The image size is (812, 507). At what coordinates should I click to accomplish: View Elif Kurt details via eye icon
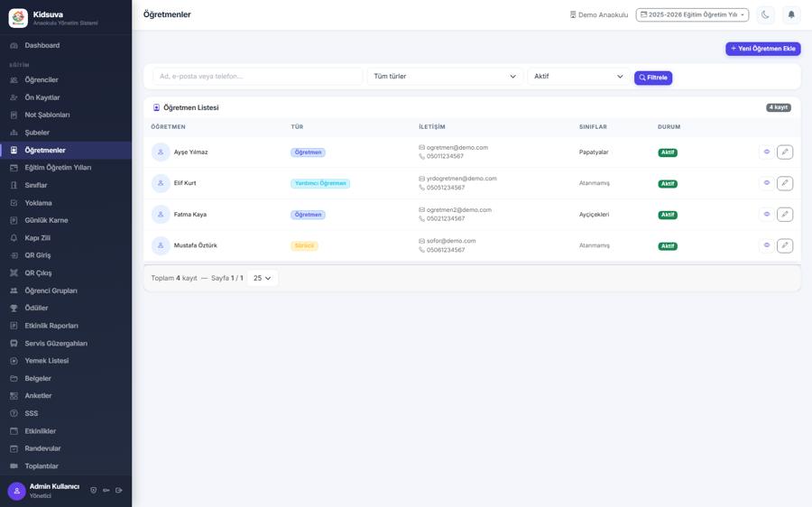[766, 183]
